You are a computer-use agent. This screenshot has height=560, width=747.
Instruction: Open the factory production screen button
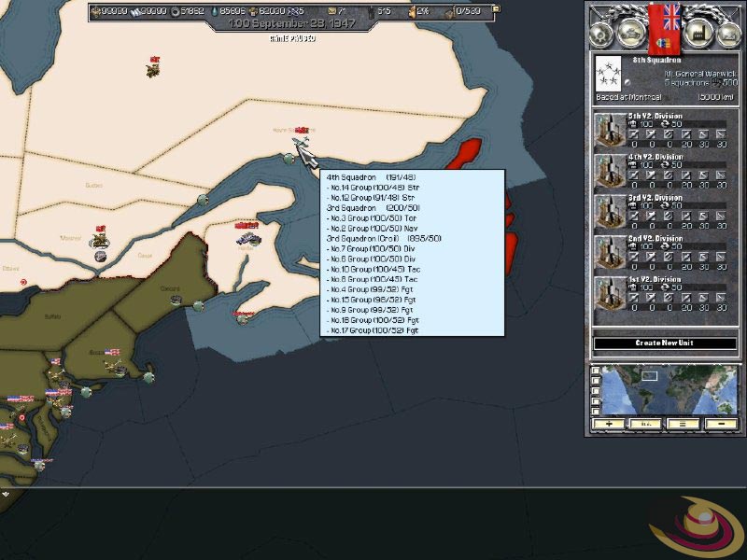[695, 33]
